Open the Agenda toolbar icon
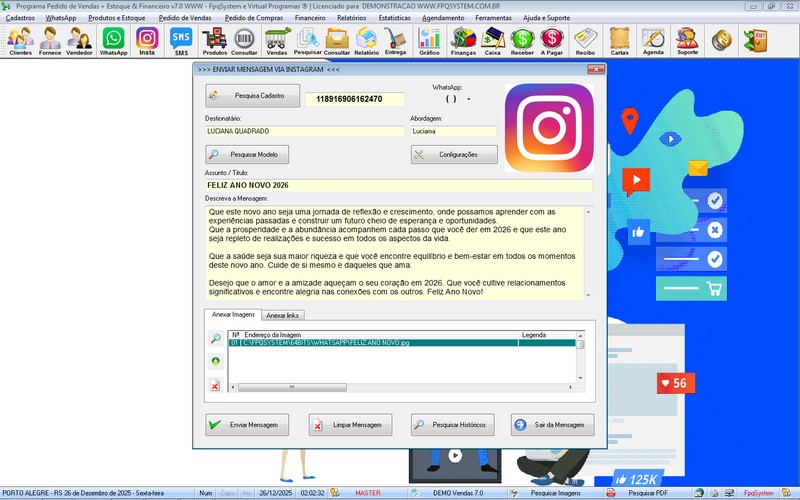 click(x=653, y=41)
